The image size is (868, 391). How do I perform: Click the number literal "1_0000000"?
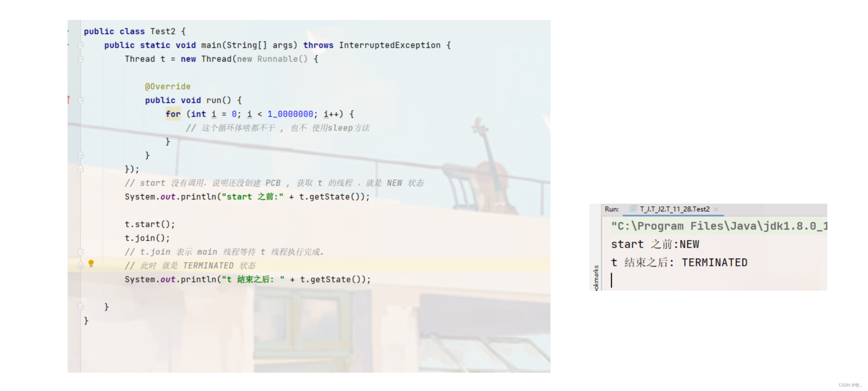pos(290,114)
